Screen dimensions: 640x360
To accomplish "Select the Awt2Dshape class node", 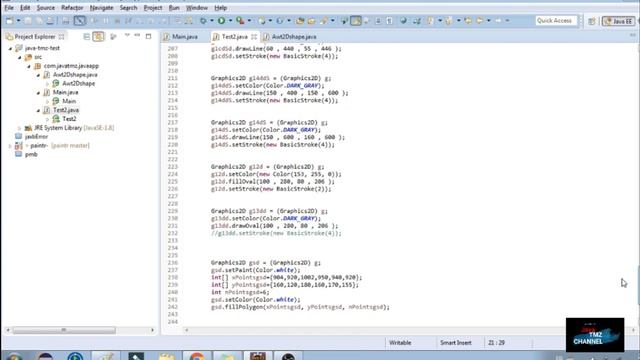I will click(x=78, y=84).
